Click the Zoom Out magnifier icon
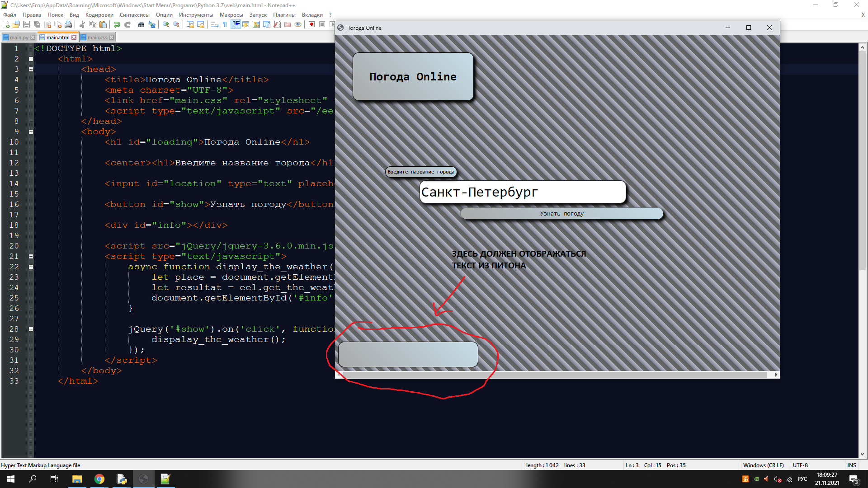The height and width of the screenshot is (488, 868). (x=176, y=24)
